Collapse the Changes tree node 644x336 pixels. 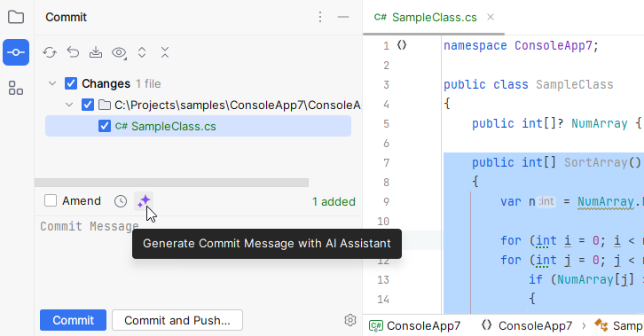coord(52,83)
